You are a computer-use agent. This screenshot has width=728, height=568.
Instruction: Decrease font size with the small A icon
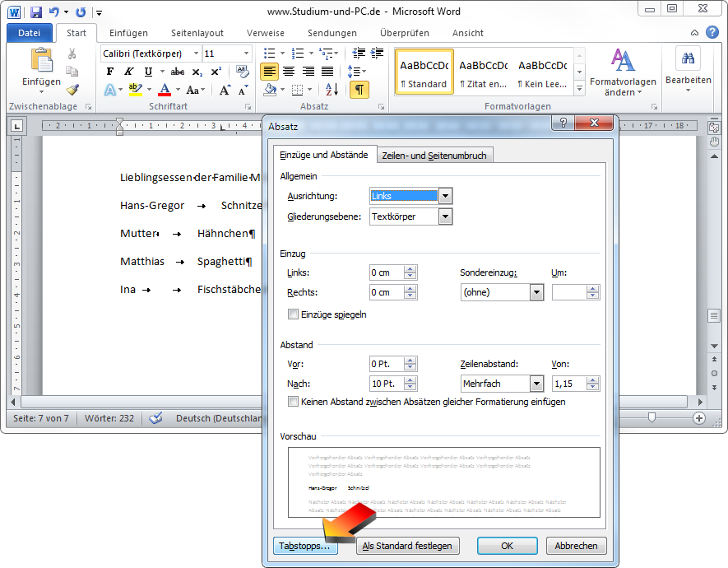point(243,90)
